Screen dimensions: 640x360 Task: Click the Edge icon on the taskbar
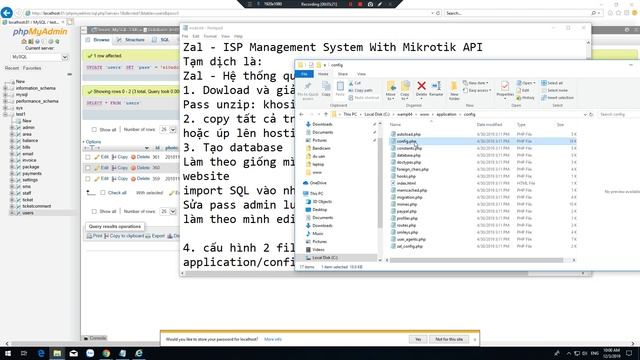click(x=41, y=353)
